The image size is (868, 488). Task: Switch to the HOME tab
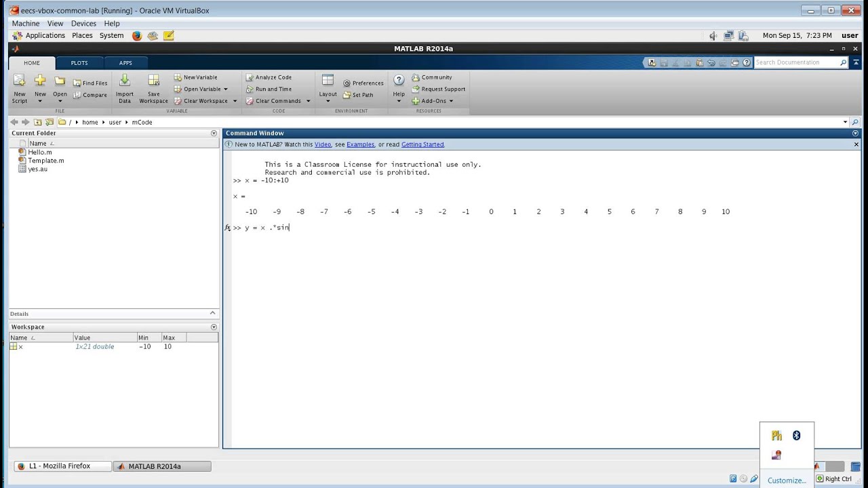click(32, 63)
